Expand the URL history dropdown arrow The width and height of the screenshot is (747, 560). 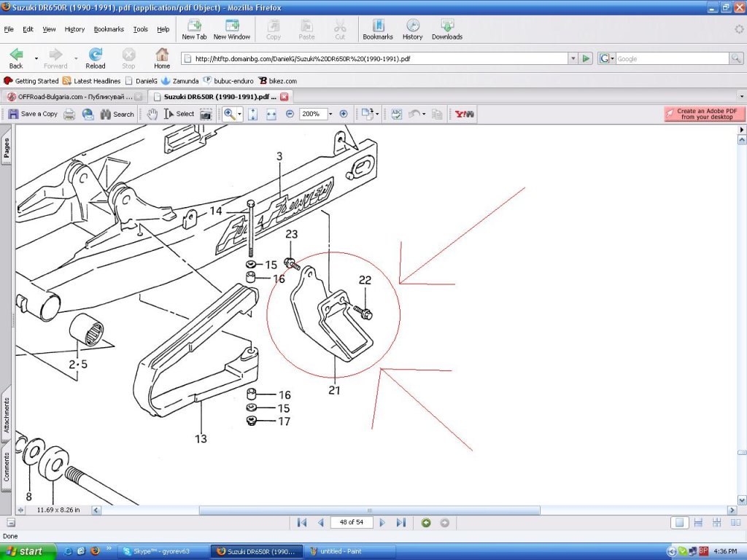tap(573, 58)
